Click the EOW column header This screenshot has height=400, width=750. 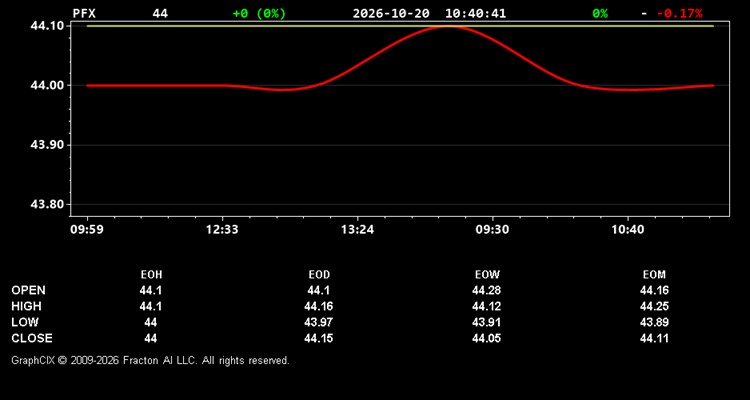click(x=487, y=275)
